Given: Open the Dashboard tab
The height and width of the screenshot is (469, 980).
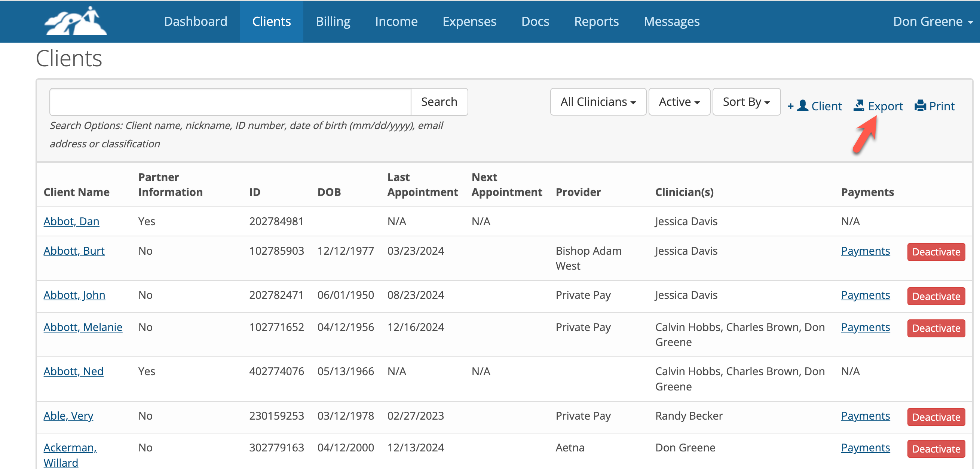Looking at the screenshot, I should [x=196, y=21].
